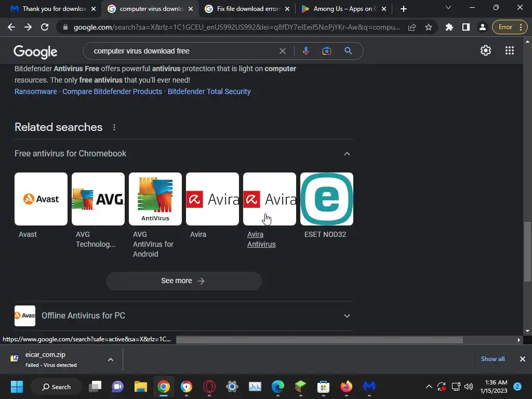Image resolution: width=532 pixels, height=399 pixels.
Task: Open the clock and calendar flyout
Action: click(494, 387)
